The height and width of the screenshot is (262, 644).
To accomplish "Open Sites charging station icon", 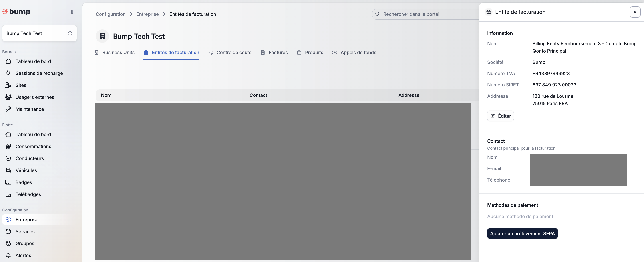I will pyautogui.click(x=8, y=85).
